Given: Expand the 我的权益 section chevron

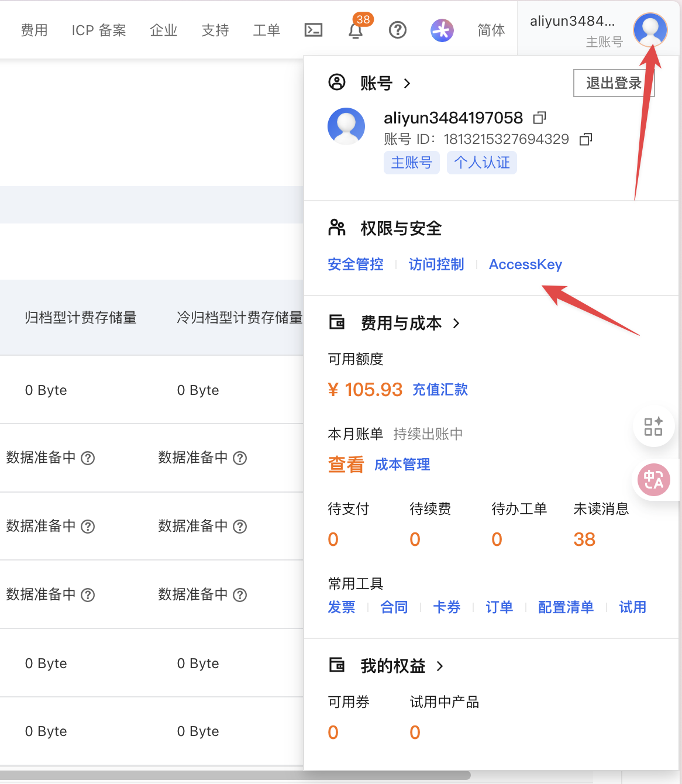Looking at the screenshot, I should [440, 666].
